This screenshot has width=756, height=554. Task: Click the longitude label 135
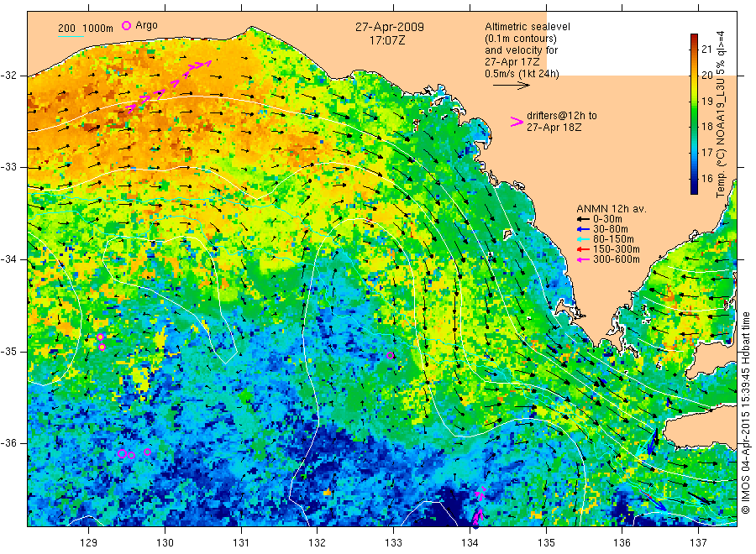pyautogui.click(x=546, y=543)
